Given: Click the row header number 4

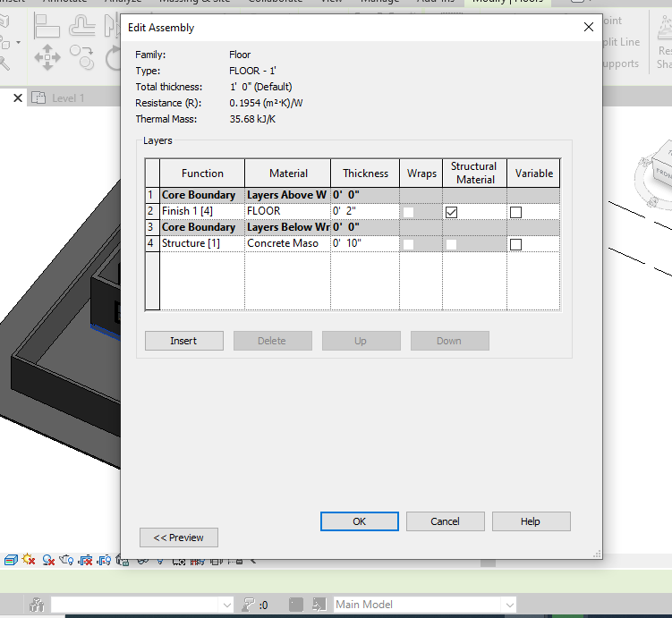Looking at the screenshot, I should click(x=152, y=243).
